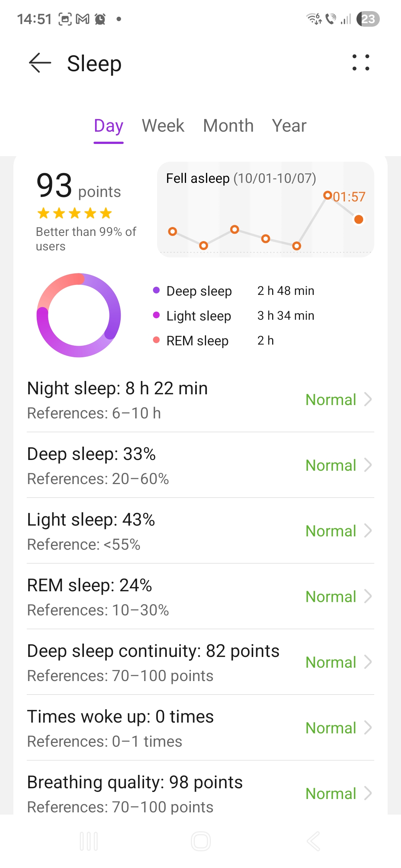
Task: Tap the back arrow icon
Action: click(x=40, y=63)
